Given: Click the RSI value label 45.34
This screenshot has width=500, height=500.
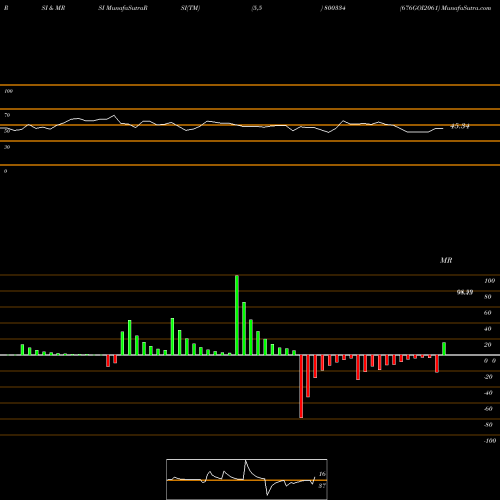Looking at the screenshot, I should click(x=460, y=126).
